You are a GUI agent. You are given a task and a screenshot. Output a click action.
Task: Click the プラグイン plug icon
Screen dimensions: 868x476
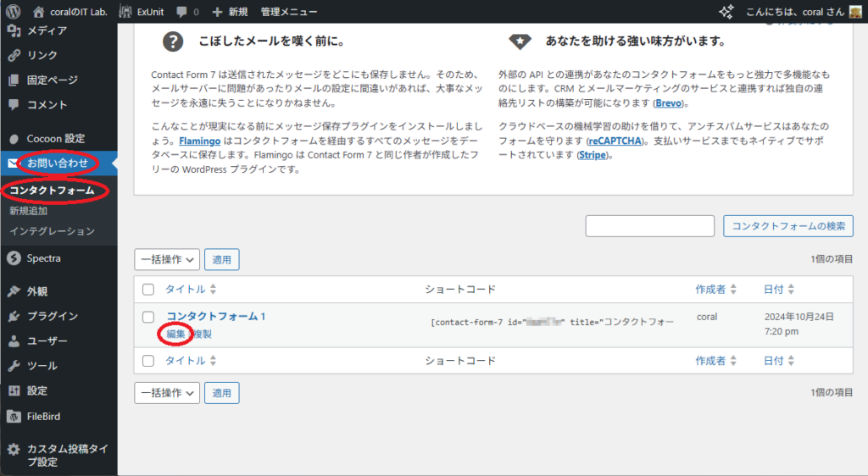[14, 316]
